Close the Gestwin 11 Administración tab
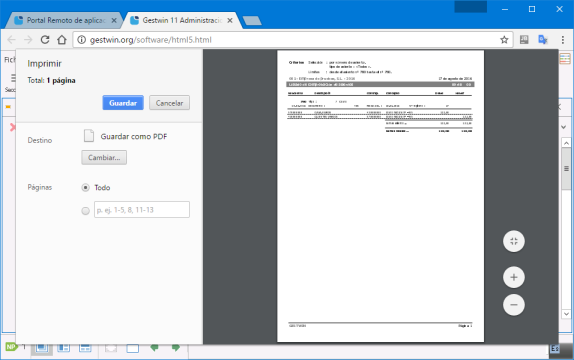Viewport: 574px width, 360px height. [230, 21]
